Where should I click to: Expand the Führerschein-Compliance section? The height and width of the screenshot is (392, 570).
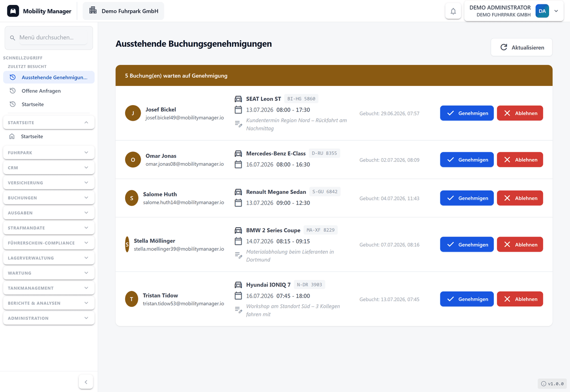pos(49,243)
